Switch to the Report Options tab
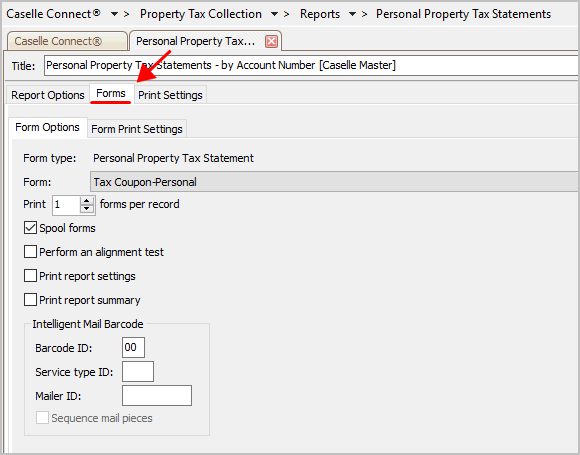580x455 pixels. click(48, 95)
